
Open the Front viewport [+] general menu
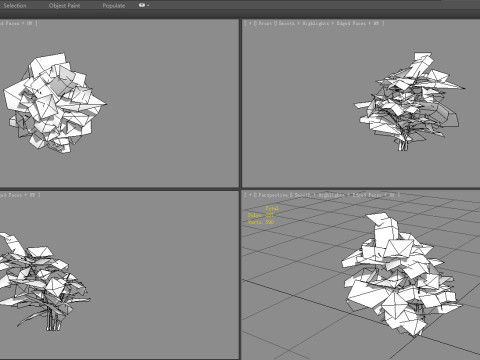pos(250,23)
